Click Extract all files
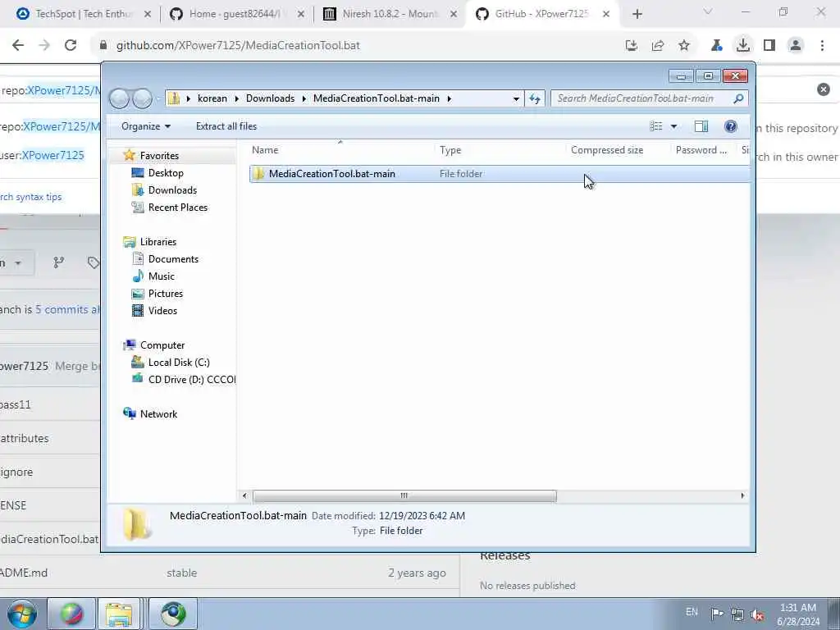The width and height of the screenshot is (840, 630). [226, 126]
